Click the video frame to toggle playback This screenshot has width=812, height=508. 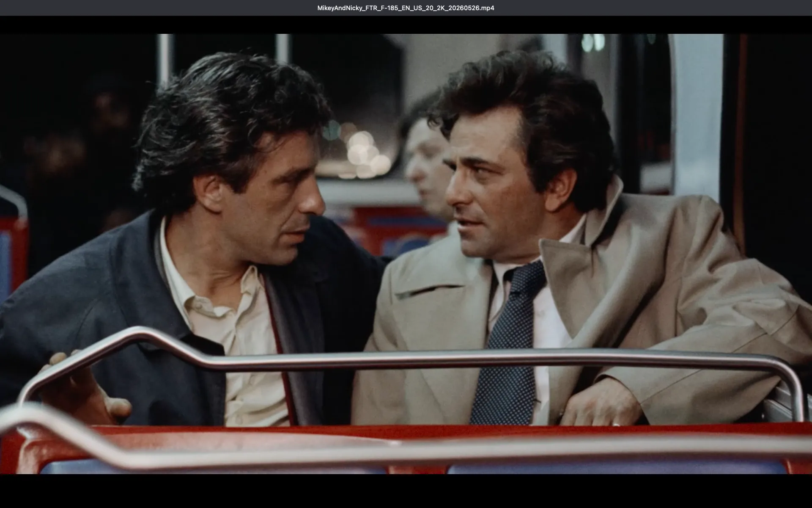(x=406, y=254)
